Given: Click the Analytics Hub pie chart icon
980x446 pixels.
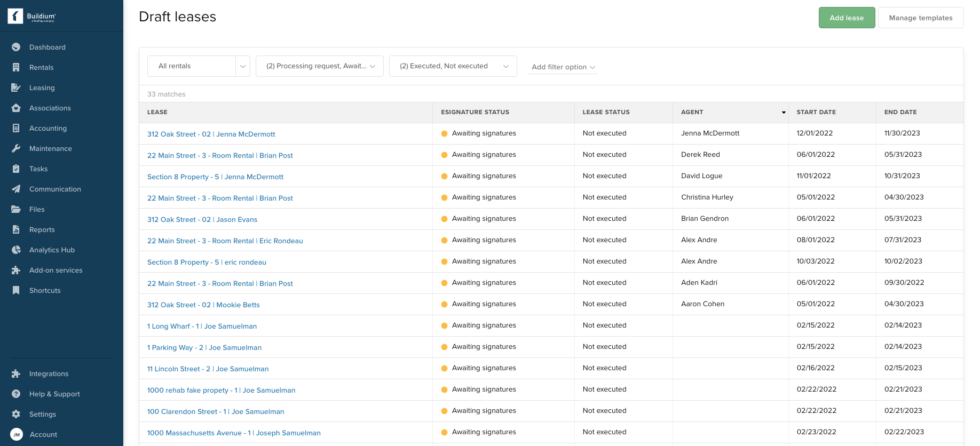Looking at the screenshot, I should click(x=16, y=250).
